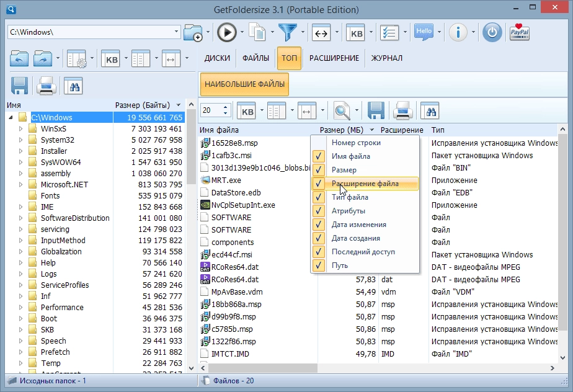This screenshot has height=392, width=573.
Task: Click the binoculars icon in the top files toolbar
Action: pos(430,110)
